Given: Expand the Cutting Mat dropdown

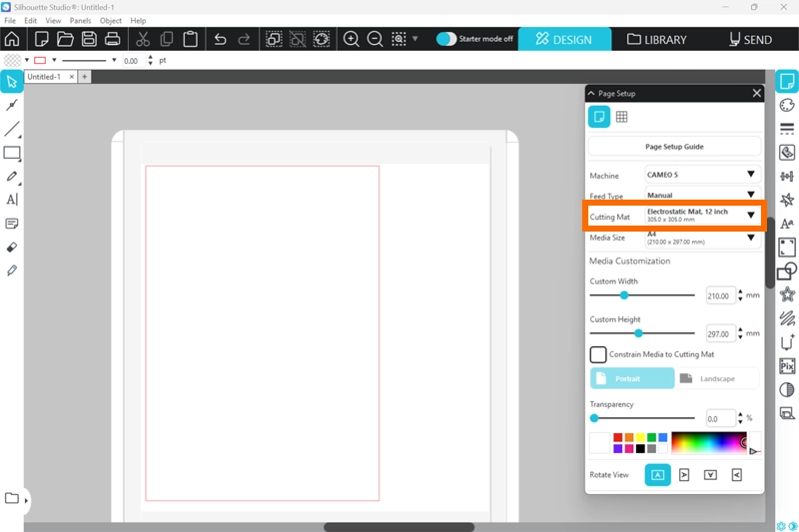Looking at the screenshot, I should pos(699,216).
